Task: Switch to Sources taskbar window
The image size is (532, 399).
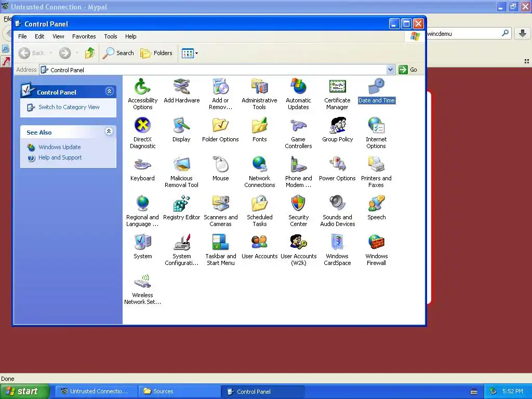Action: [x=179, y=391]
